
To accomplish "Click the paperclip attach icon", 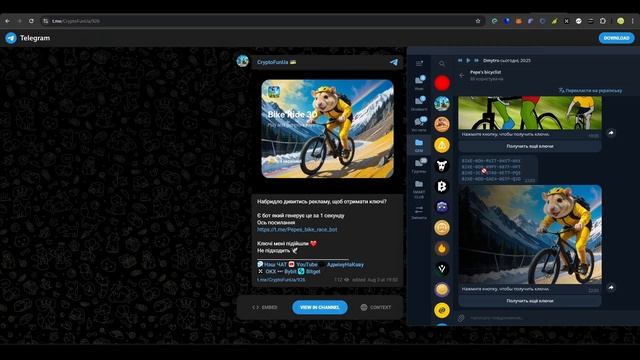I will pos(461,318).
